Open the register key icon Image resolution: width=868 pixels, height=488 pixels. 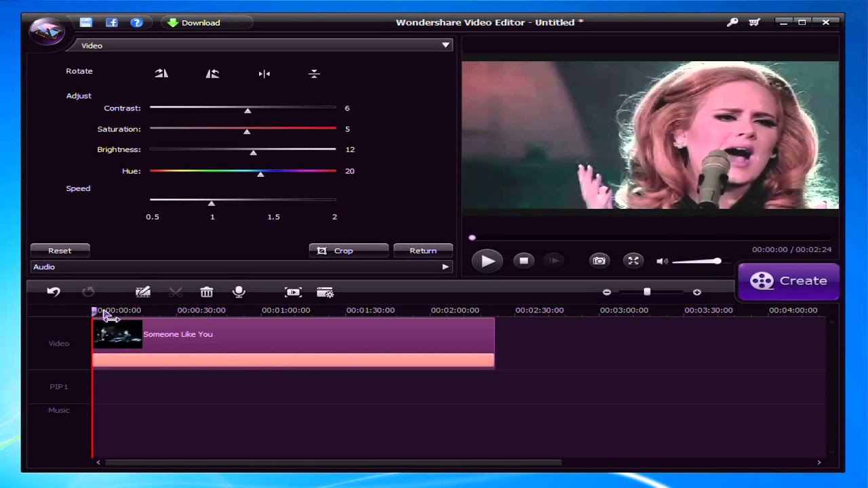point(732,22)
